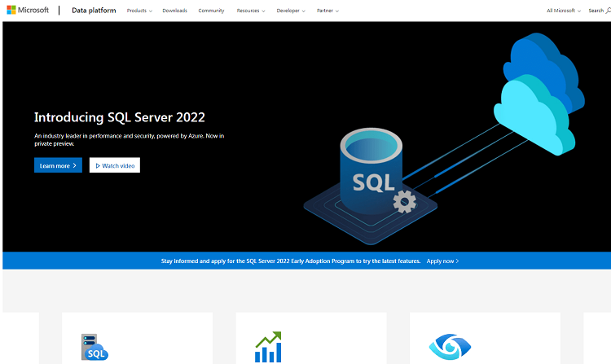Click the stacked clouds illustration

coord(539,94)
